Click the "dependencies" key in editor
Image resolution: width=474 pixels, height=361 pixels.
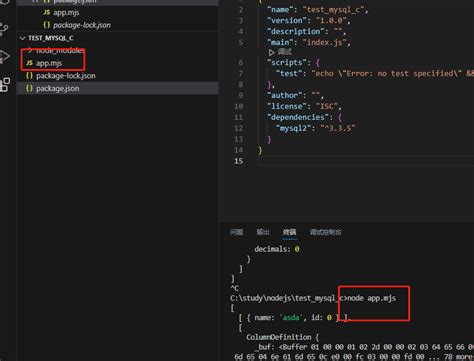[x=298, y=117]
